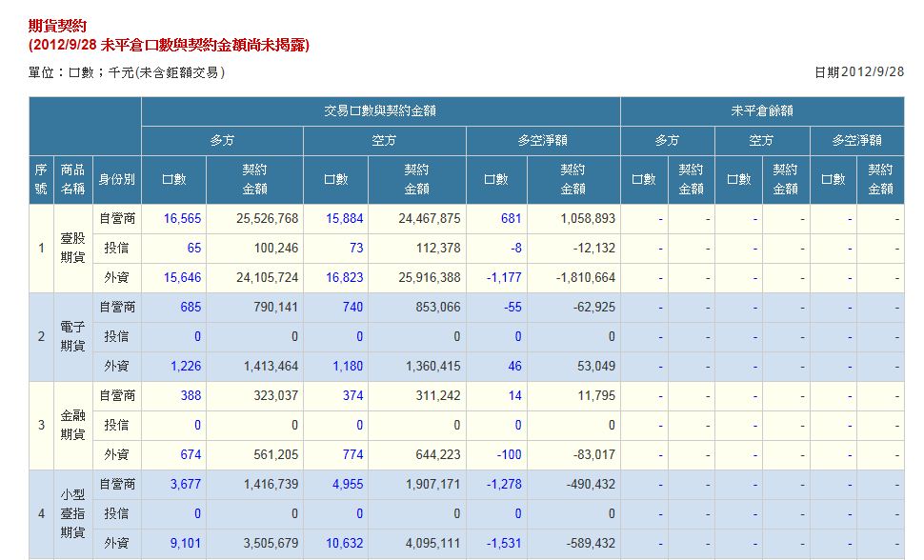
Task: Select the 561,205 contract amount cell
Action: (x=254, y=454)
